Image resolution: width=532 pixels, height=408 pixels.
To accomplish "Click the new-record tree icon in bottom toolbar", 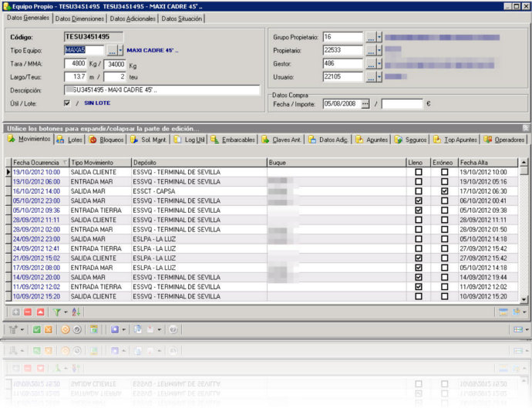I will pyautogui.click(x=13, y=329).
